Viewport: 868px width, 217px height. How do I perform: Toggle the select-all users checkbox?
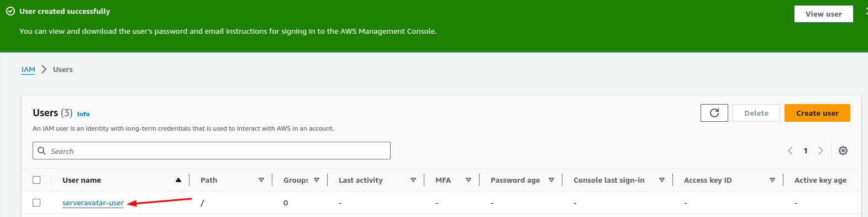pos(36,180)
